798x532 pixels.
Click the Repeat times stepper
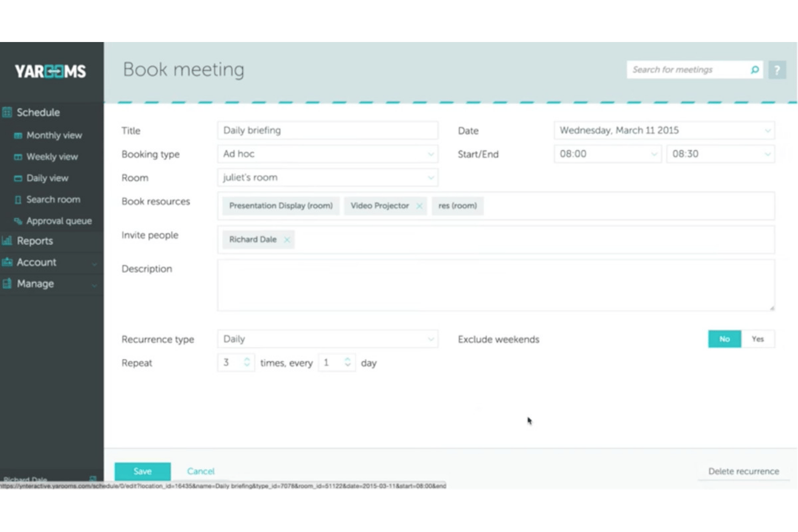coord(246,363)
